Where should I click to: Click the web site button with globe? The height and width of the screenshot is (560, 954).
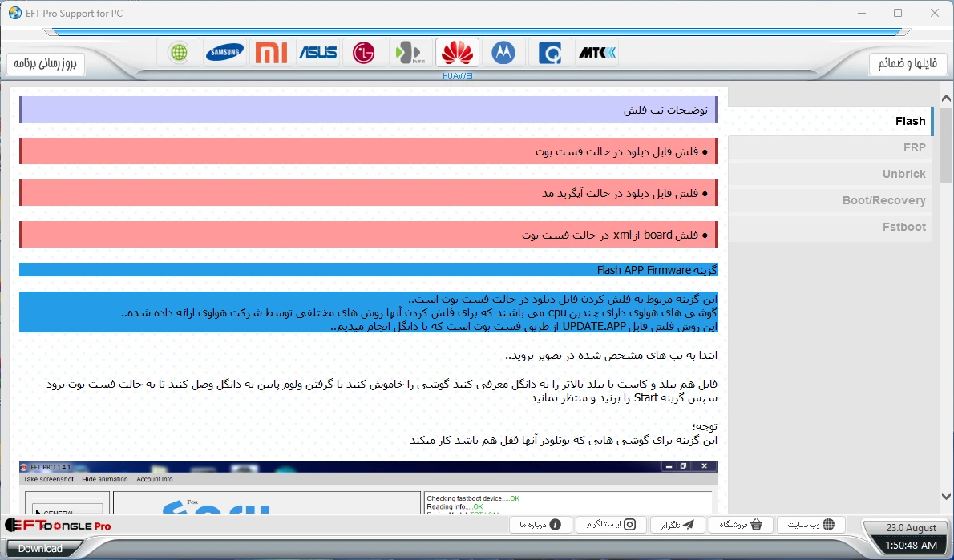pos(811,525)
